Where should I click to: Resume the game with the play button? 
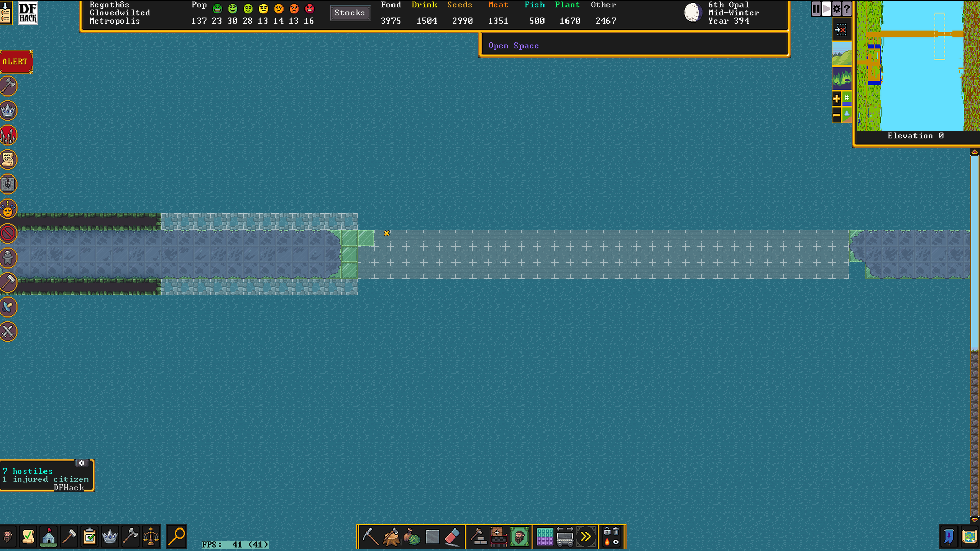tap(826, 9)
